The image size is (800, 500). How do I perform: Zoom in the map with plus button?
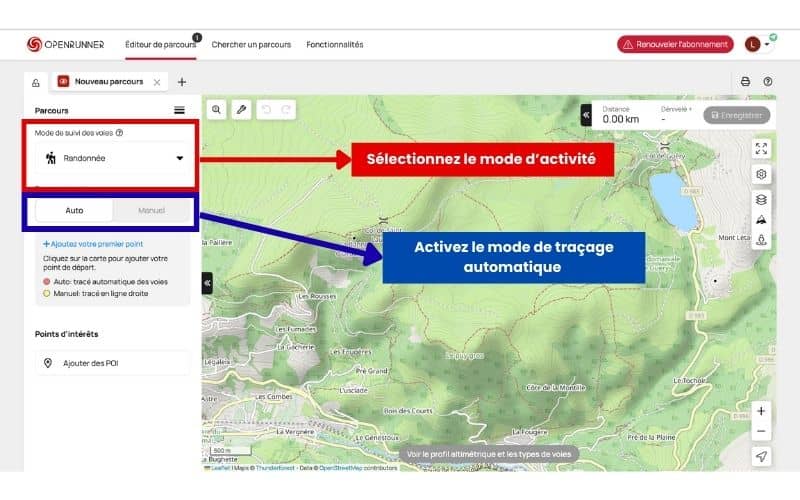(761, 411)
